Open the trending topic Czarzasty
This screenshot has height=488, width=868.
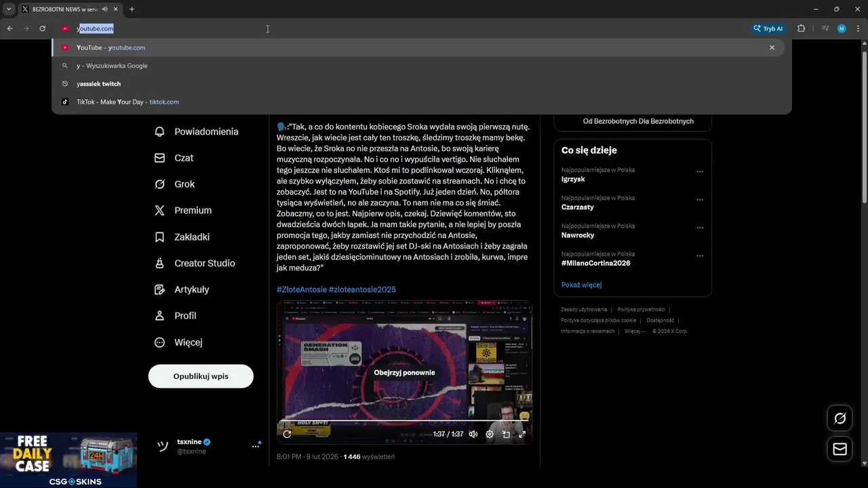click(x=578, y=207)
